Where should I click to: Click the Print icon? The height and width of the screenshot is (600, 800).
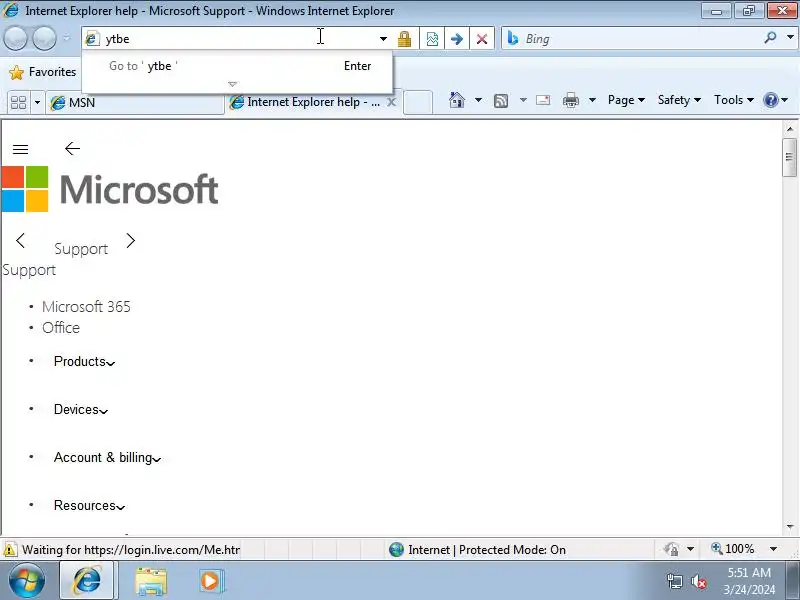(570, 100)
